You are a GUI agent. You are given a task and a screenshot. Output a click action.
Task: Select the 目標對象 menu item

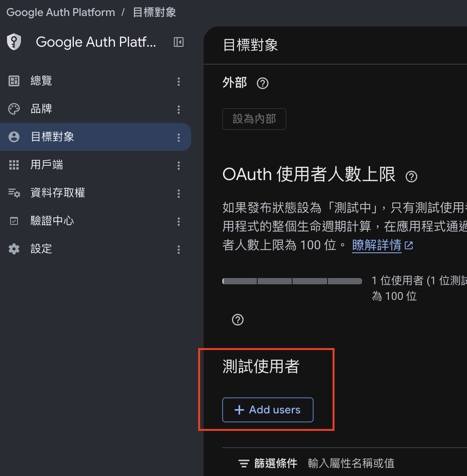[95, 137]
